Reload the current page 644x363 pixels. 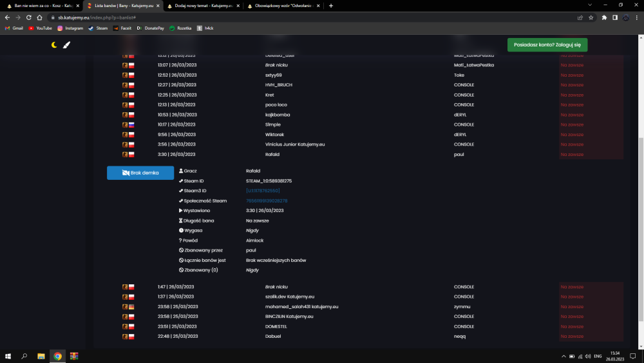(29, 17)
